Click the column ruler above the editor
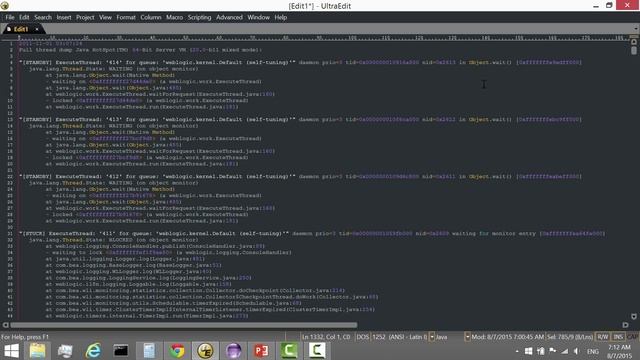Screen dimensions: 640x360 click(322, 37)
